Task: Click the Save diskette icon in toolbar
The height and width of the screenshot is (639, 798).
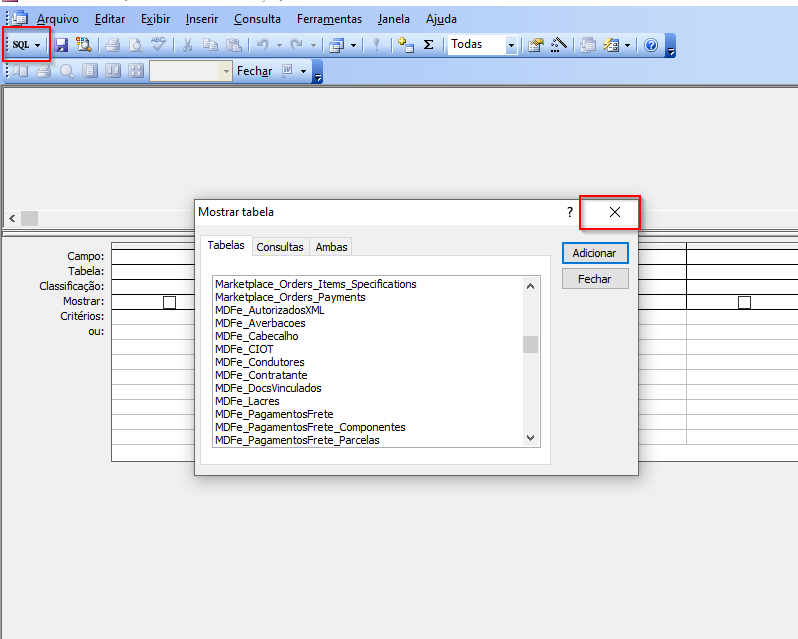Action: click(61, 45)
